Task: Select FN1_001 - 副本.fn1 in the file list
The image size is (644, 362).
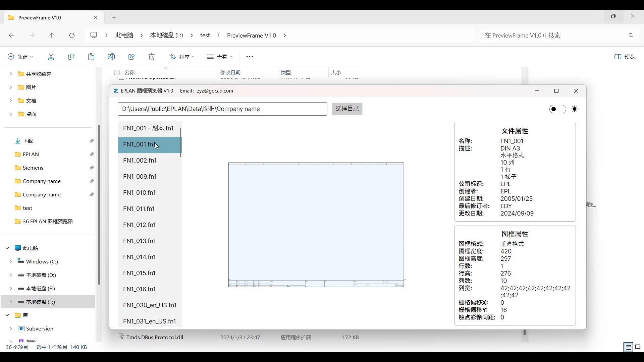Action: point(149,128)
